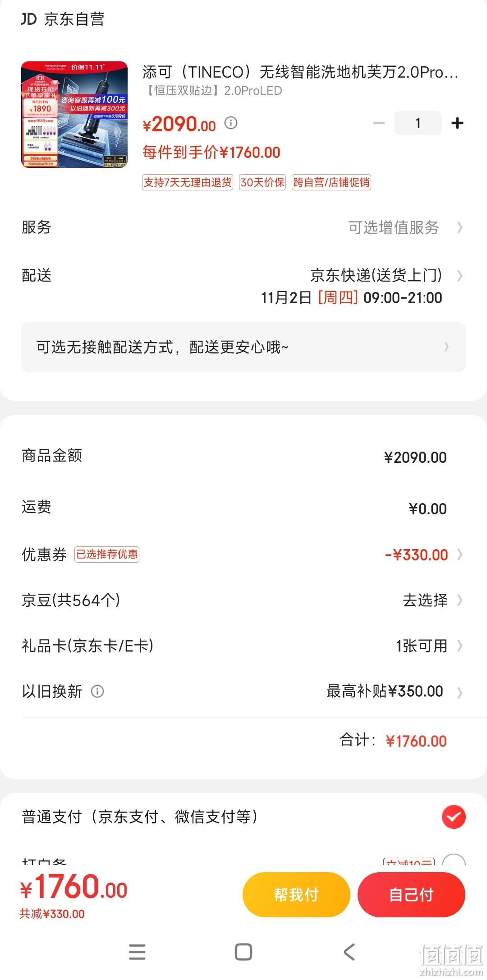Image resolution: width=487 pixels, height=980 pixels.
Task: Tap the JD logo next to 京东自营
Action: (x=29, y=19)
